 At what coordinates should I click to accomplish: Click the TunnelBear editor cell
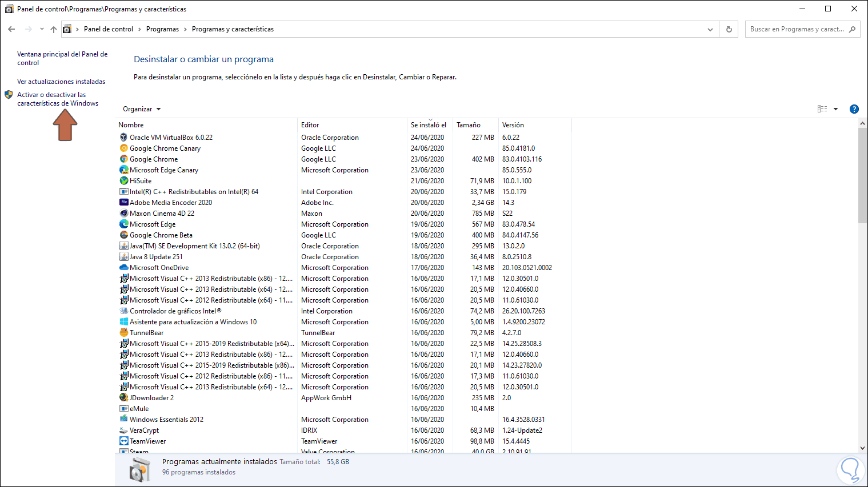pyautogui.click(x=318, y=332)
